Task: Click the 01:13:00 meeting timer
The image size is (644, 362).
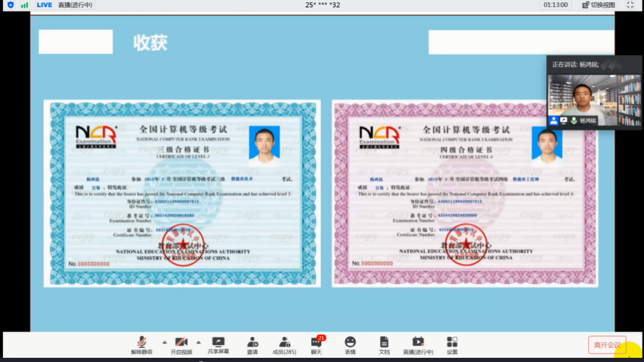Action: 555,5
